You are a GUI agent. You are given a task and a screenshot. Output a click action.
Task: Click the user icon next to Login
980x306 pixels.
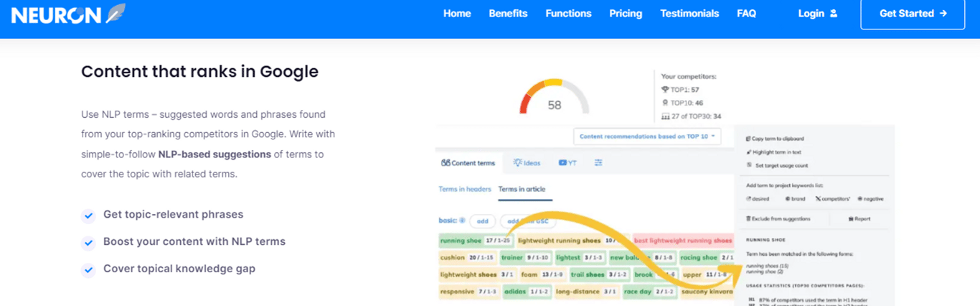(833, 14)
